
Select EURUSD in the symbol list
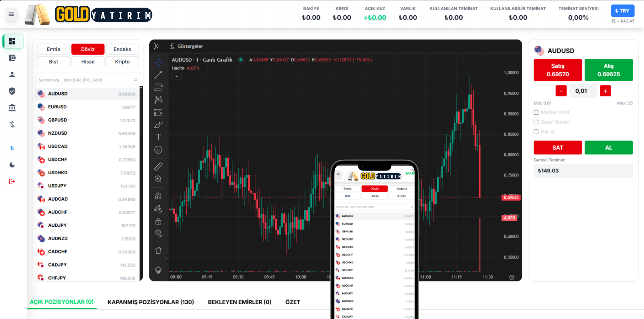(86, 107)
